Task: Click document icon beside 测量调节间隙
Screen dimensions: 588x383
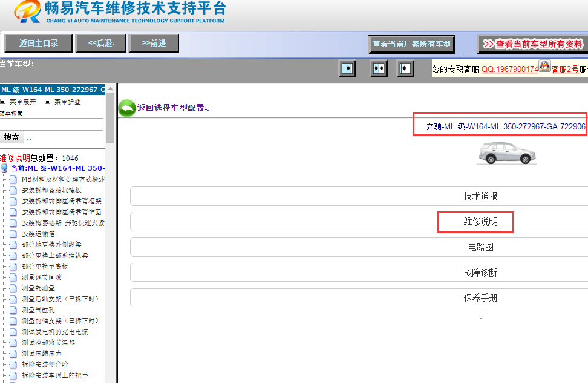Action: pyautogui.click(x=13, y=277)
